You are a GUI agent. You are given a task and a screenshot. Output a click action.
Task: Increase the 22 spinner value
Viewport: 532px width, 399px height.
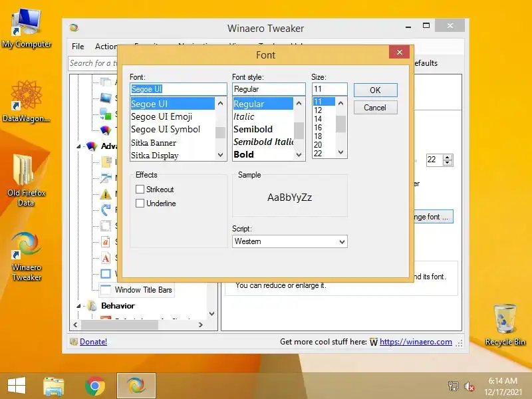448,158
